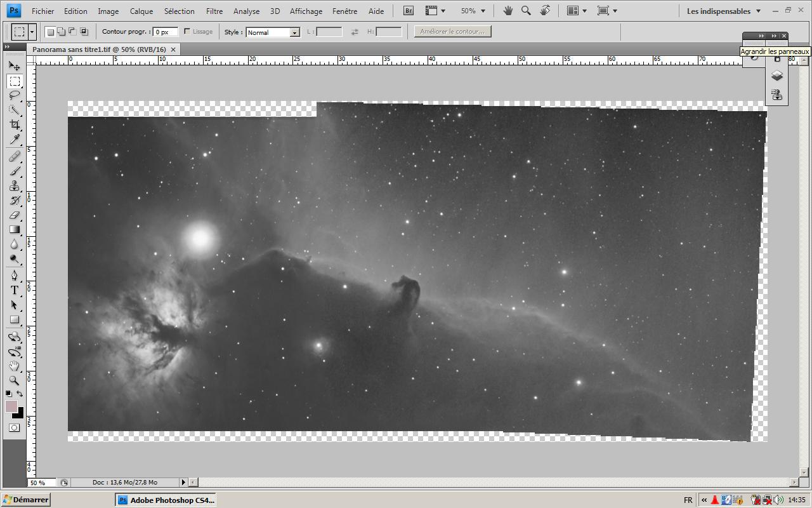Close the Panorama sans titre1.tif document tab
812x508 pixels.
174,50
